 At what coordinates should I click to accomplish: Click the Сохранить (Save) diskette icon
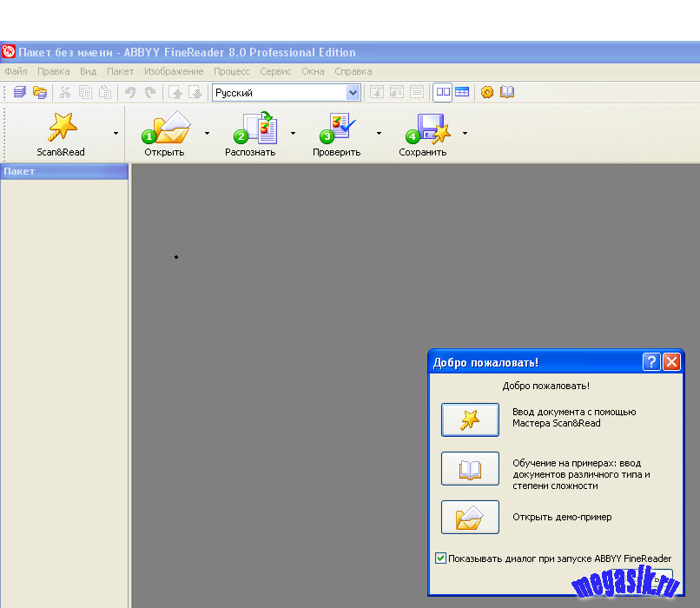pyautogui.click(x=426, y=129)
